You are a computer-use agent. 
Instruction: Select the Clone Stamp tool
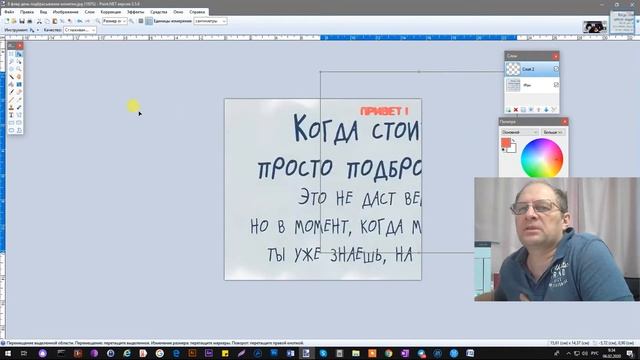point(11,108)
